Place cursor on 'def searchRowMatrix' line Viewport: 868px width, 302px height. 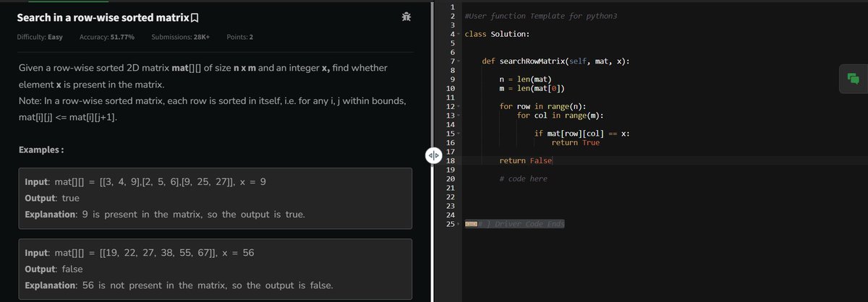(556, 61)
